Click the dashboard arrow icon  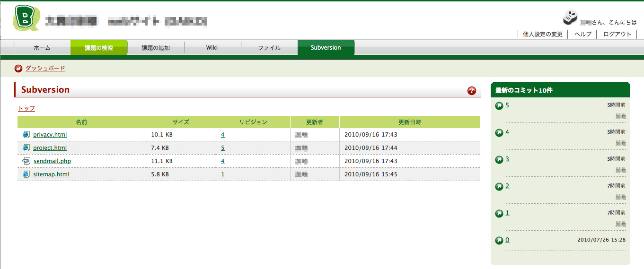(x=18, y=69)
